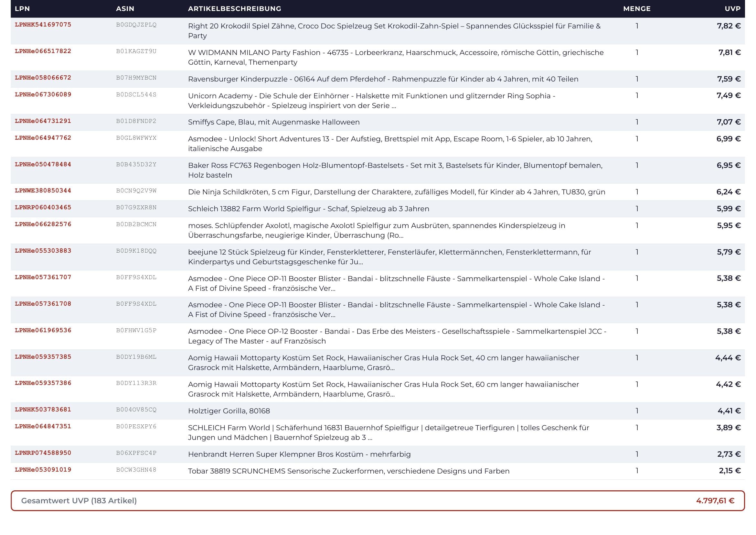This screenshot has height=535, width=756.
Task: Click the WIDMANN MILANO Lorbeerkranz description
Action: click(396, 57)
